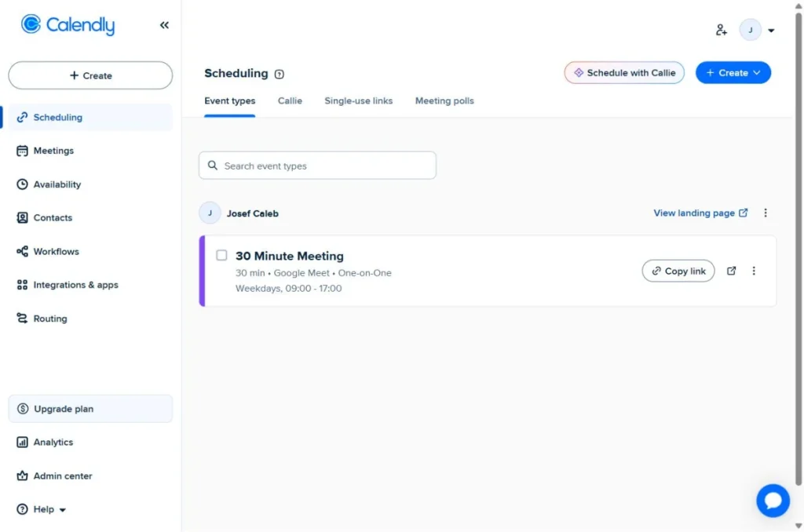The width and height of the screenshot is (804, 532).
Task: Open 30 Minute Meeting three-dot menu
Action: [754, 271]
